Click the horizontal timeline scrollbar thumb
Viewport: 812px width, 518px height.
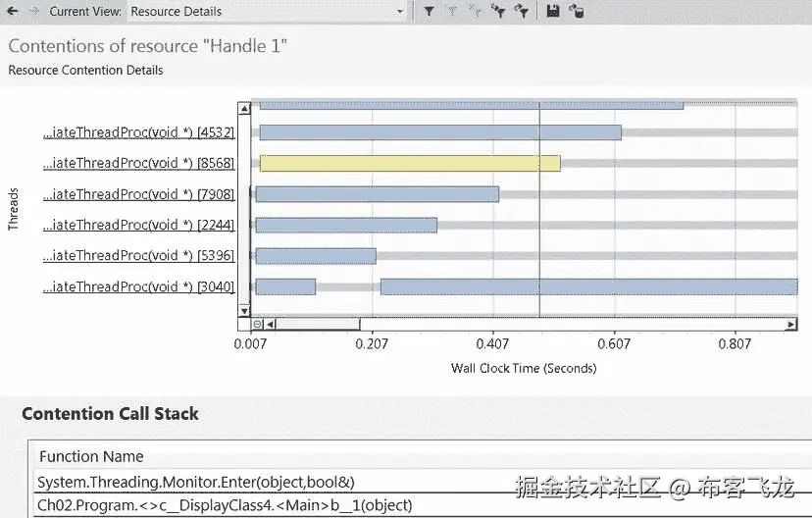[x=318, y=325]
